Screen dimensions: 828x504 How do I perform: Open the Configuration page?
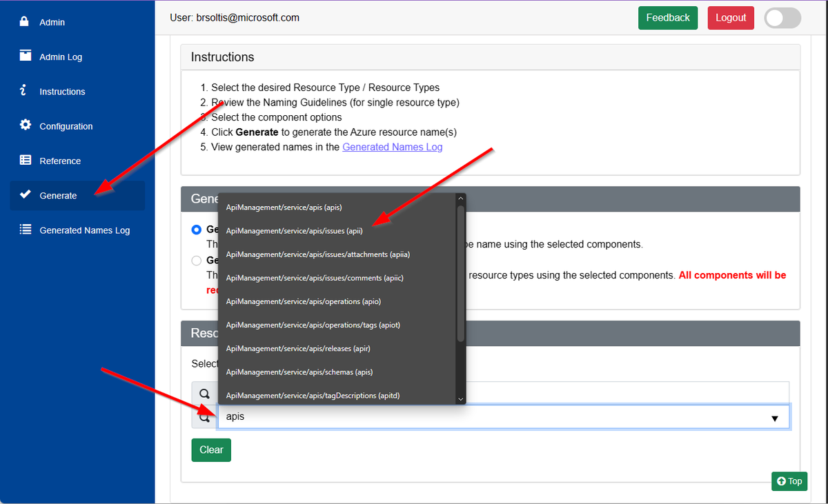[x=77, y=126]
